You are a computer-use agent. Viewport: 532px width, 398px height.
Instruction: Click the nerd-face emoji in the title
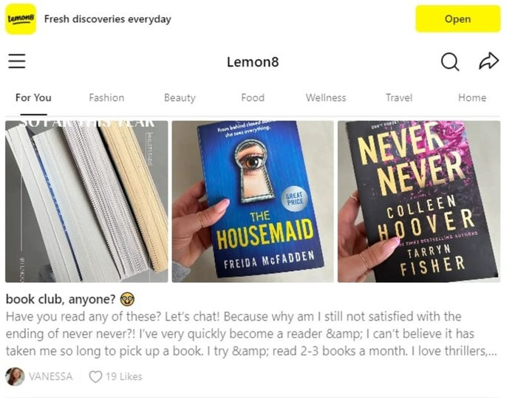127,299
